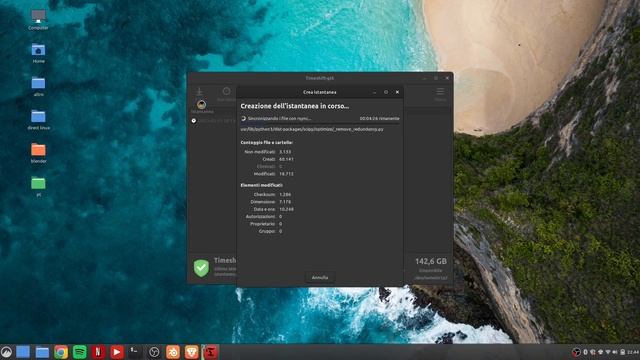Open the 'direct linux' desktop folder
Screen dimensions: 640x360
pos(38,120)
